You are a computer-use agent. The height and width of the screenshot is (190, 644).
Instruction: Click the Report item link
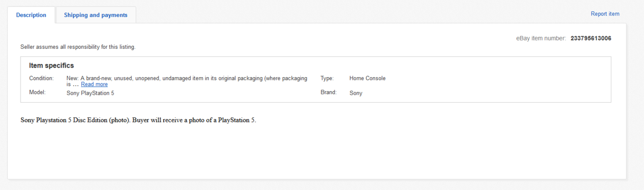coord(605,14)
